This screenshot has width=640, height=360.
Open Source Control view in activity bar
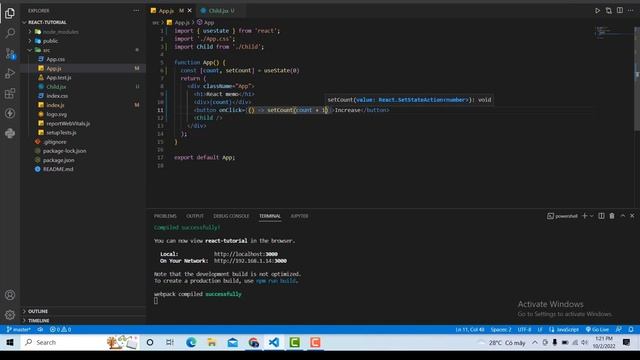click(x=10, y=53)
